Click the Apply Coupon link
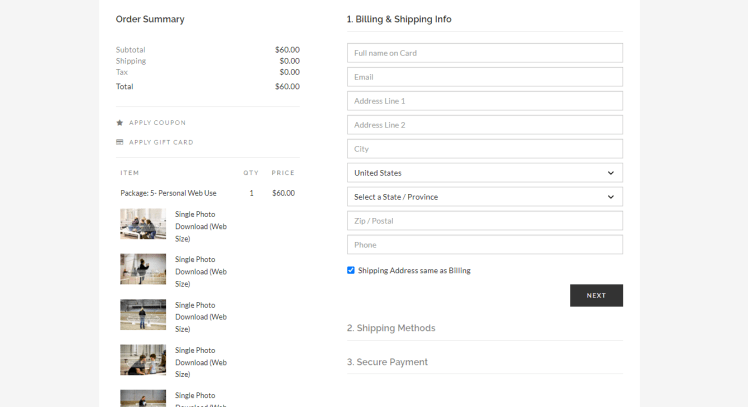748x407 pixels. pyautogui.click(x=157, y=123)
